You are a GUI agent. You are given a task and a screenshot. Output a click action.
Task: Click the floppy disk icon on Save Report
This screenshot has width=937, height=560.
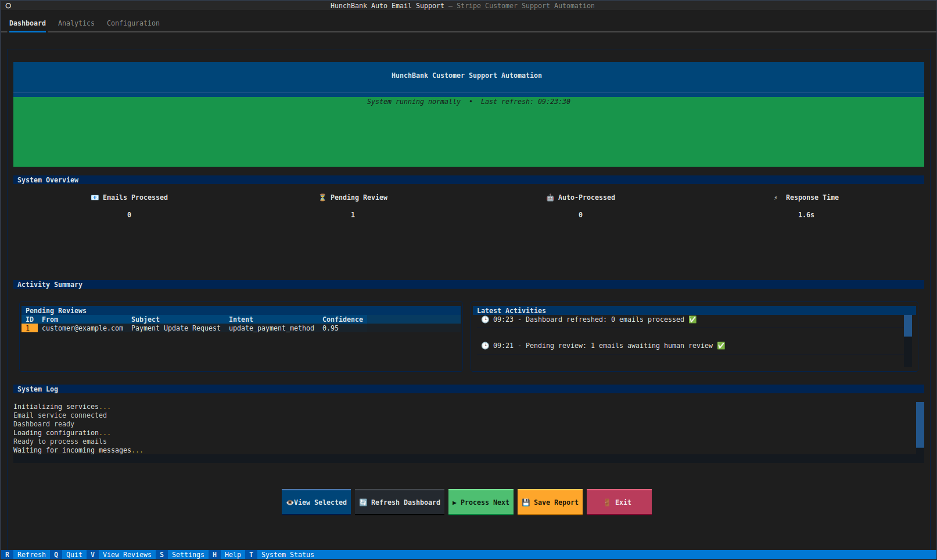pyautogui.click(x=526, y=502)
